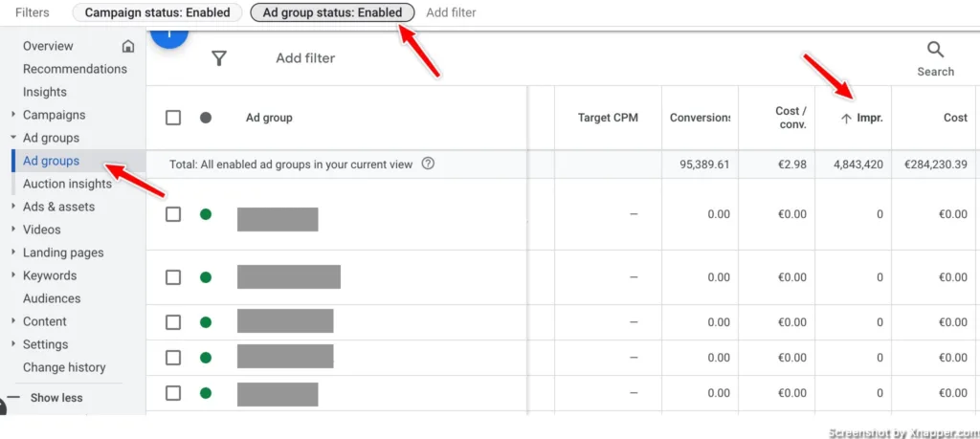Sort by the Cost / conv. column header
This screenshot has width=980, height=439.
(791, 118)
